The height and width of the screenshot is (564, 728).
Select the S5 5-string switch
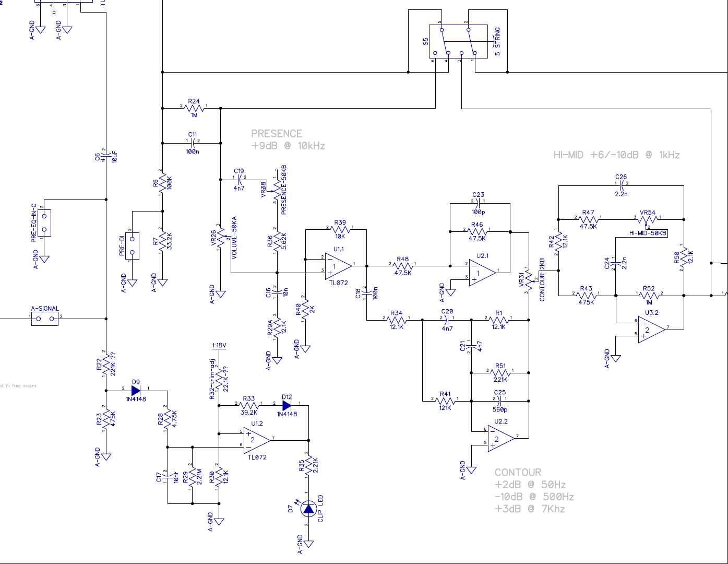click(x=458, y=41)
